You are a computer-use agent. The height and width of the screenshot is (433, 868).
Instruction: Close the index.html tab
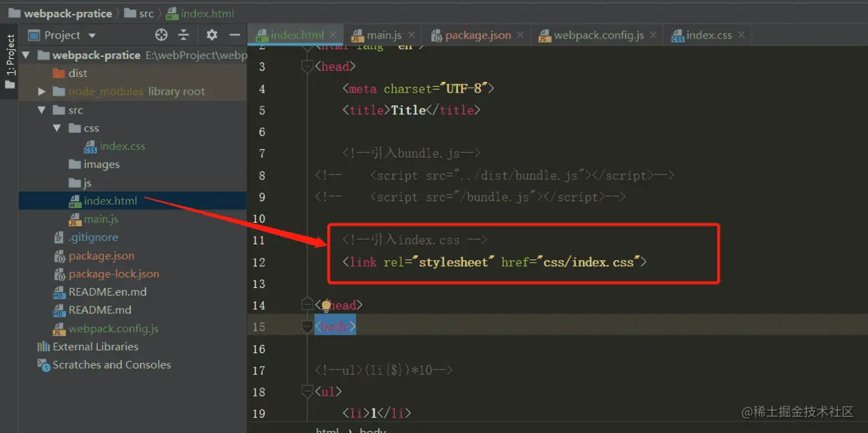pos(333,34)
